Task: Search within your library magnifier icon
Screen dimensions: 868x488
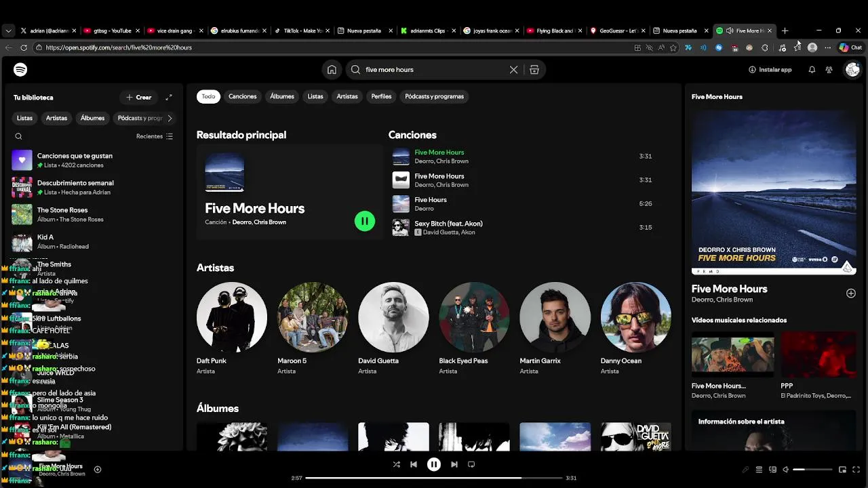Action: coord(18,136)
